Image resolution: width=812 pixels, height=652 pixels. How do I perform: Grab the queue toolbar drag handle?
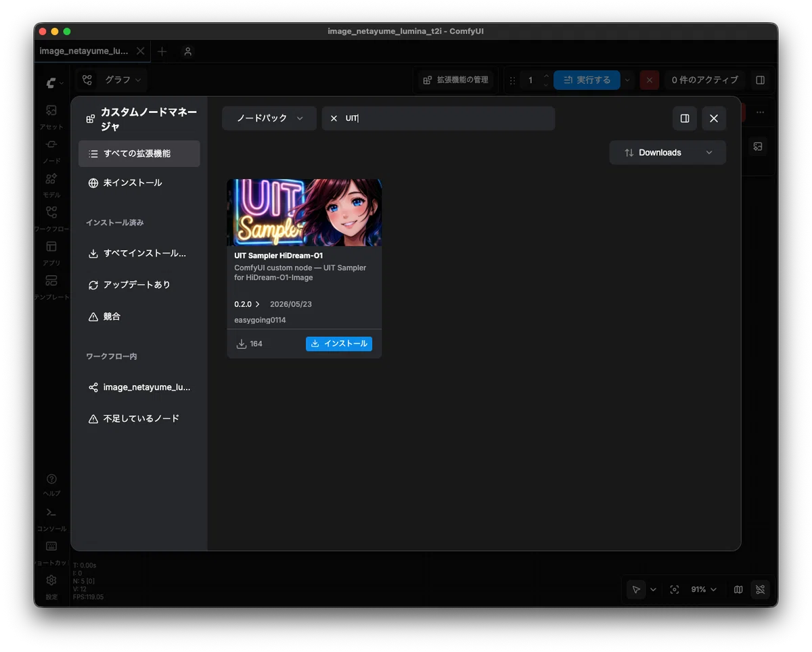512,80
